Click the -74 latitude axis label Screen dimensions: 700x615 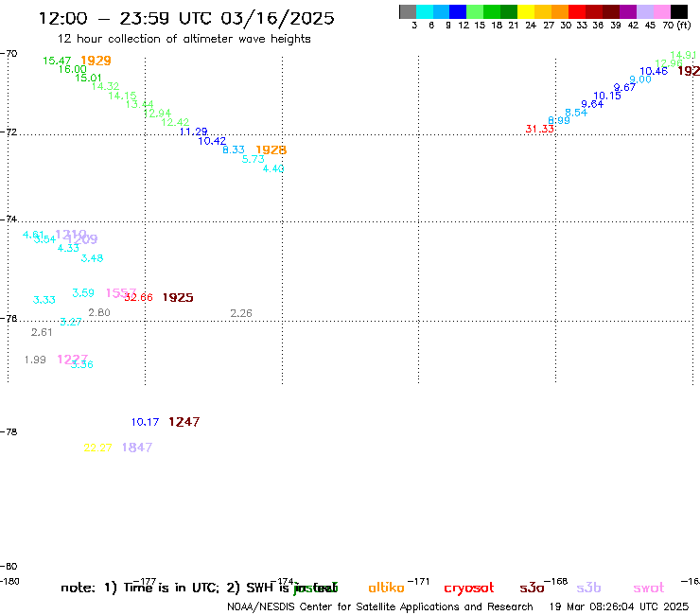[9, 219]
